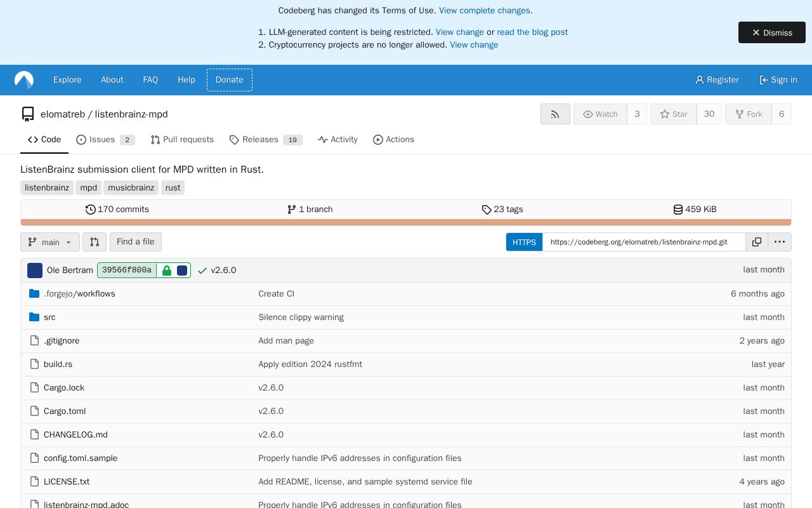
Task: Open the elomatreb owner link
Action: click(x=63, y=114)
